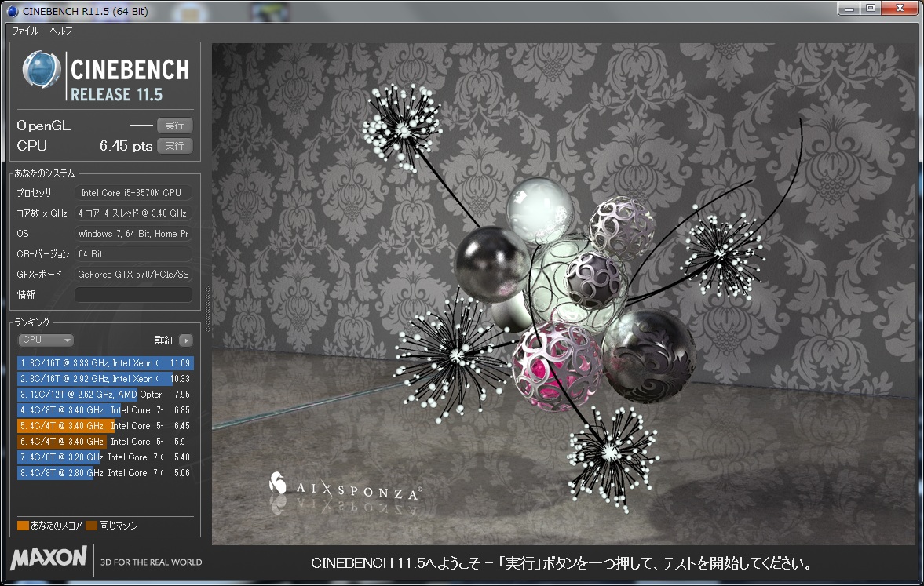Image resolution: width=924 pixels, height=586 pixels.
Task: Click the application icon in the title bar
Action: [x=12, y=11]
